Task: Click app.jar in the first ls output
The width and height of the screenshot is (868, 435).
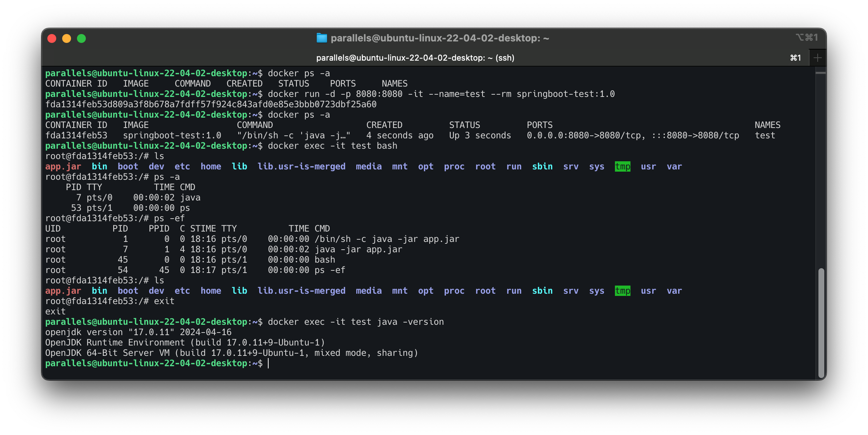Action: 63,166
